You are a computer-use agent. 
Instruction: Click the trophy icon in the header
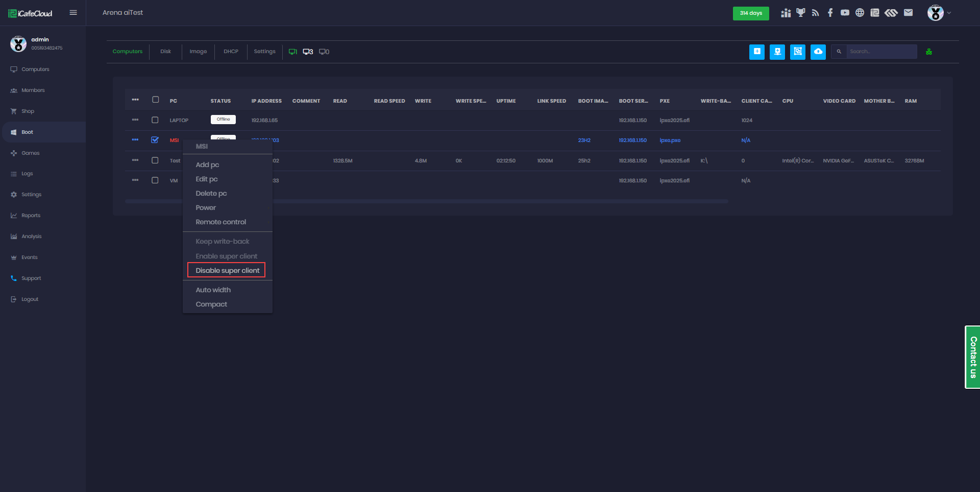point(800,13)
